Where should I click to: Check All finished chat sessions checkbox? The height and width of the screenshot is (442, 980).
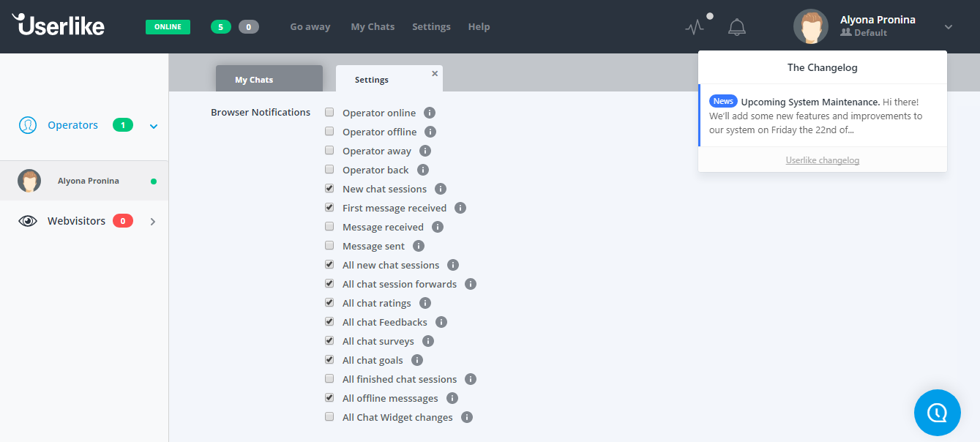point(329,379)
